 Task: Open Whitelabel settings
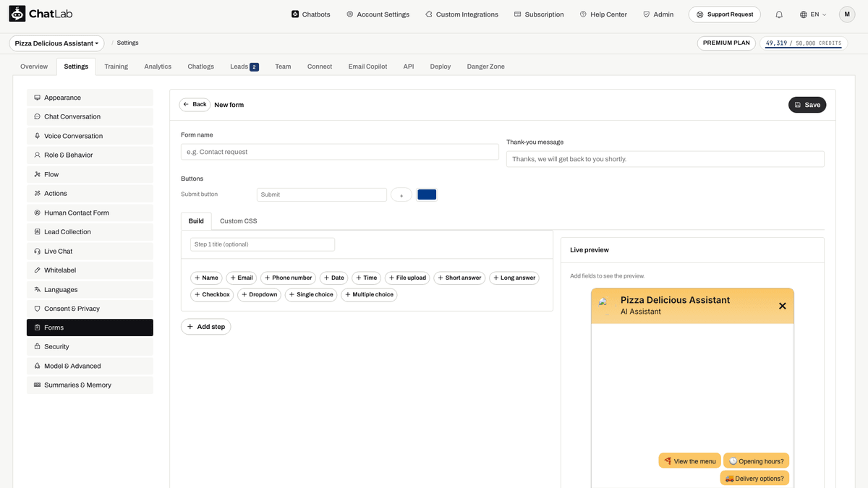[90, 270]
